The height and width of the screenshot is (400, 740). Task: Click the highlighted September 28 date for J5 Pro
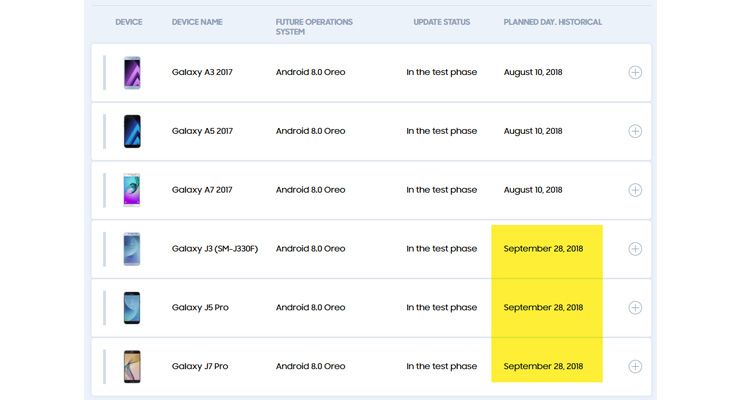point(543,308)
